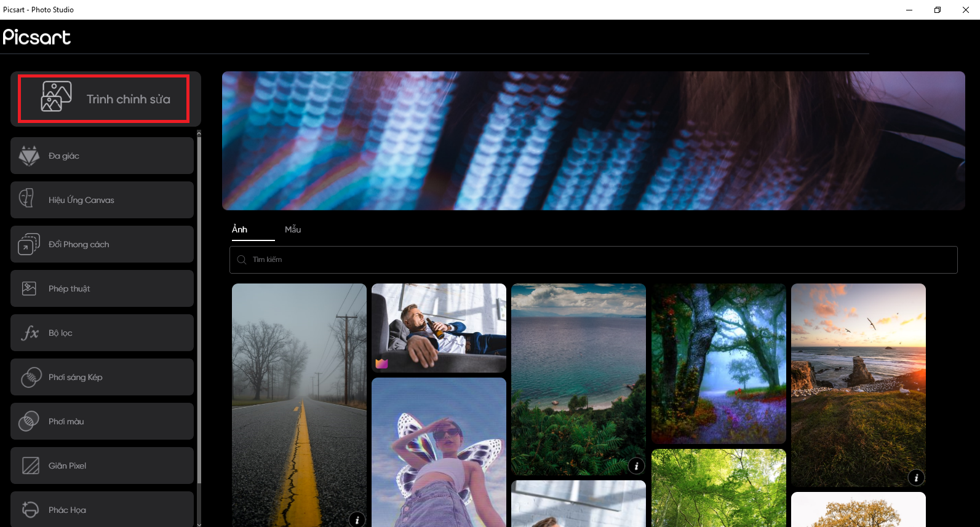
Task: Open Hiệu Ứng Canvas effect
Action: (102, 200)
